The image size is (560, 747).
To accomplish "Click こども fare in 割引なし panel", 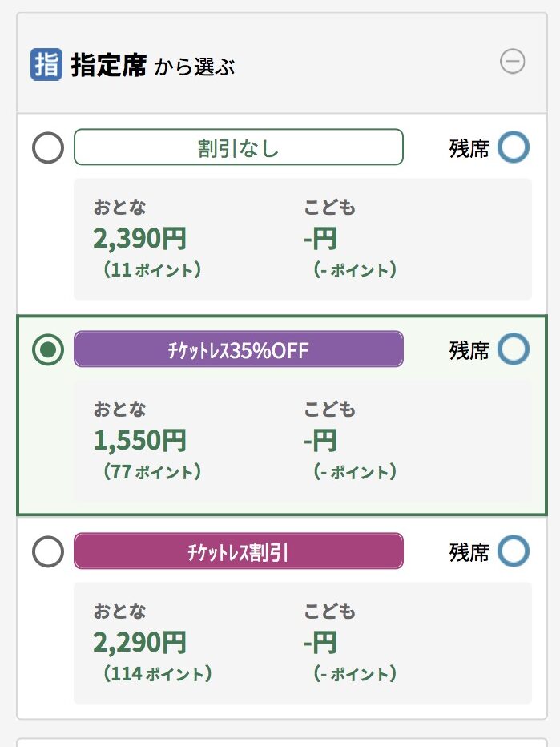I will tap(320, 238).
